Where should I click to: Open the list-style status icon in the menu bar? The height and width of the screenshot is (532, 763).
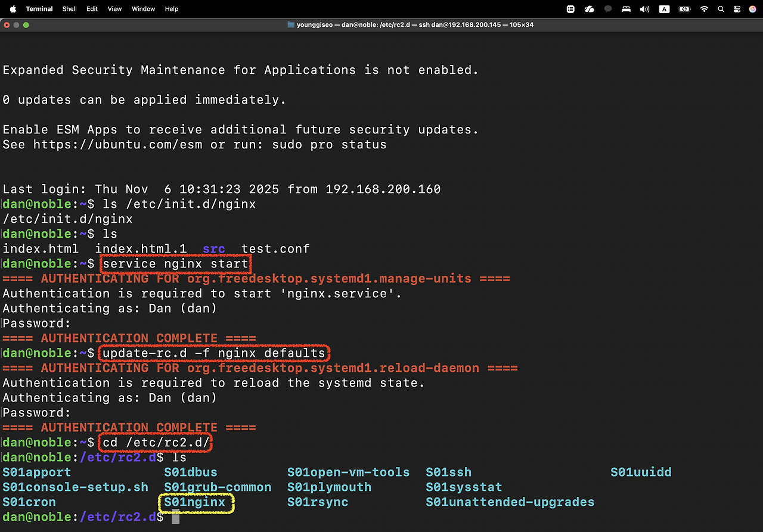pyautogui.click(x=570, y=9)
